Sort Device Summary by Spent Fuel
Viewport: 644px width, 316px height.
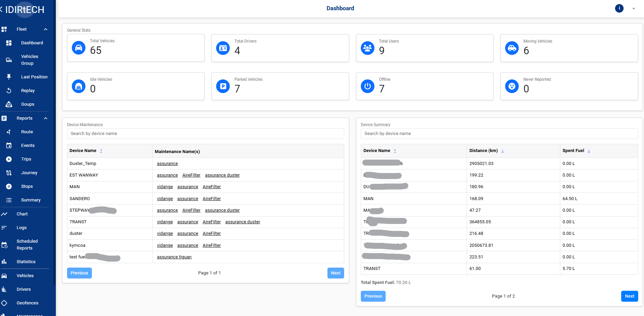(589, 151)
